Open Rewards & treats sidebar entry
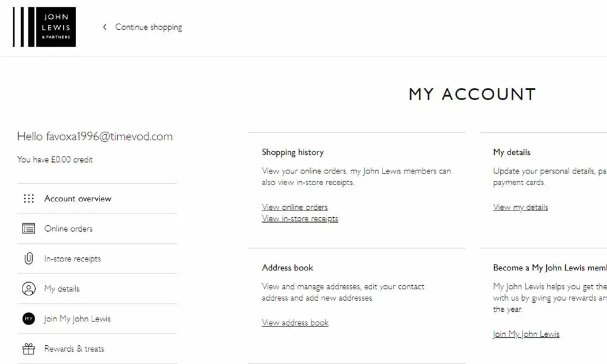Screen dimensions: 607x364 [x=97, y=349]
